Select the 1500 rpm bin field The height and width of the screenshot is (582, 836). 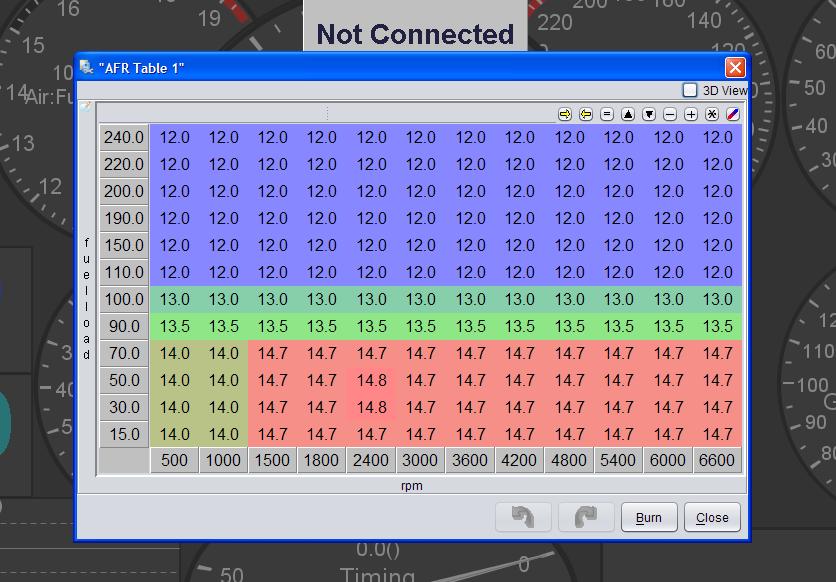(x=272, y=460)
